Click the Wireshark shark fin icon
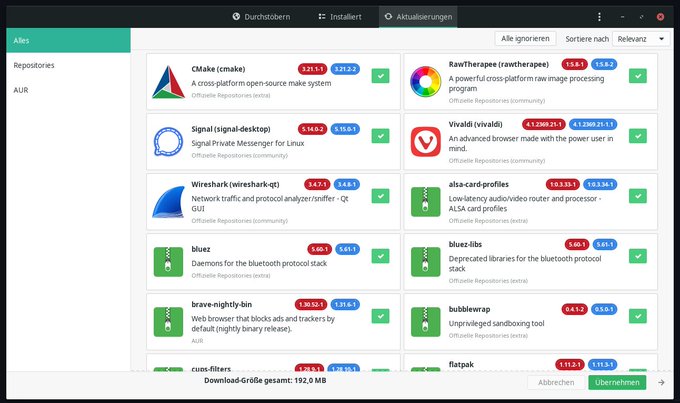 pos(168,202)
